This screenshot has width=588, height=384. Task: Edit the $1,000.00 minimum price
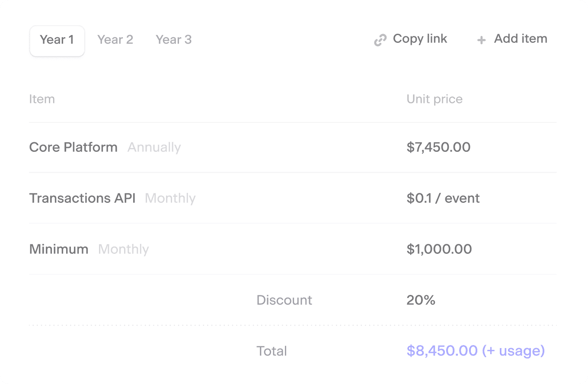(439, 249)
